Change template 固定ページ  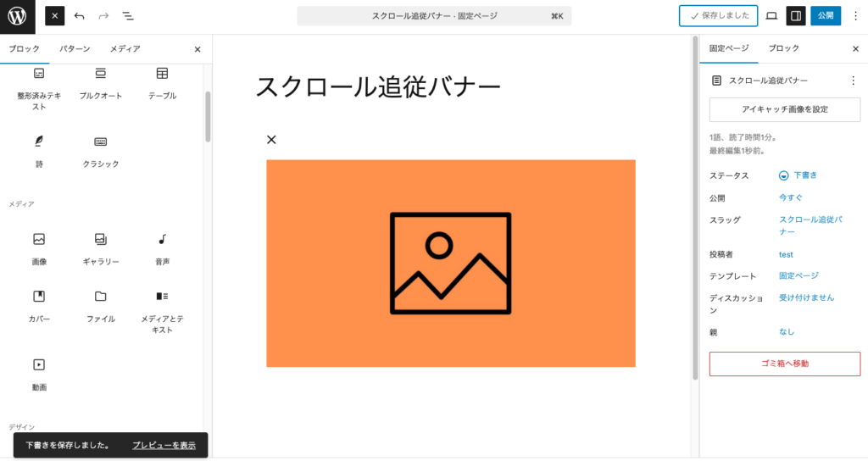798,275
